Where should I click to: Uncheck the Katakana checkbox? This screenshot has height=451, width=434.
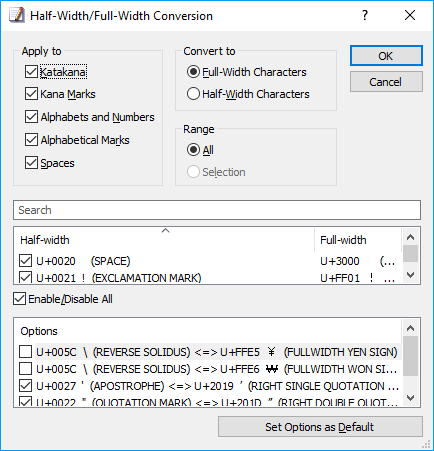(x=31, y=72)
